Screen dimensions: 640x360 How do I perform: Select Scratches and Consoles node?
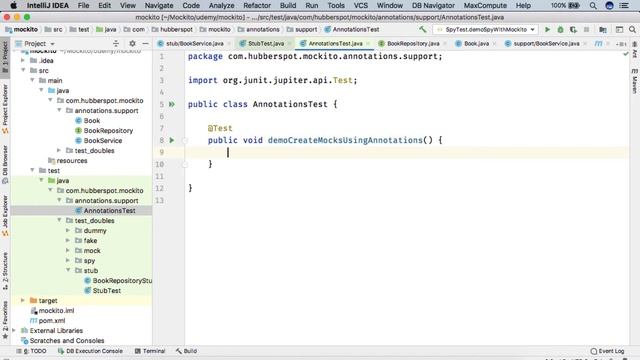pyautogui.click(x=67, y=340)
